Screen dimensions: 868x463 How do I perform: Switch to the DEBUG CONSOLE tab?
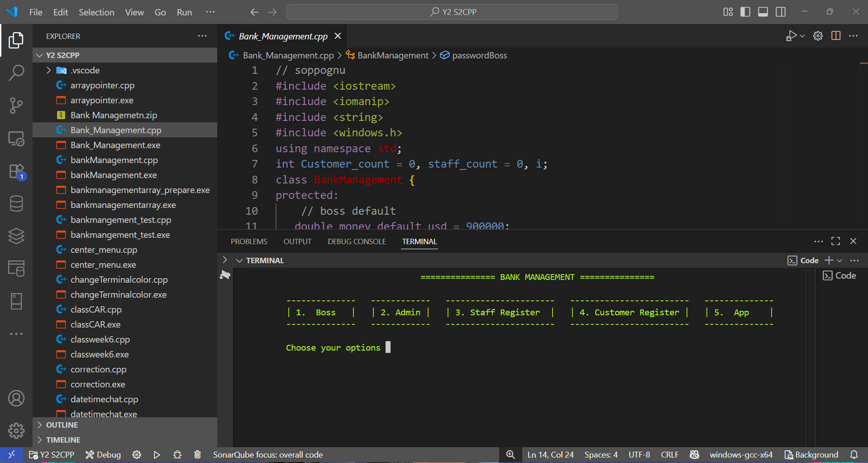click(357, 241)
